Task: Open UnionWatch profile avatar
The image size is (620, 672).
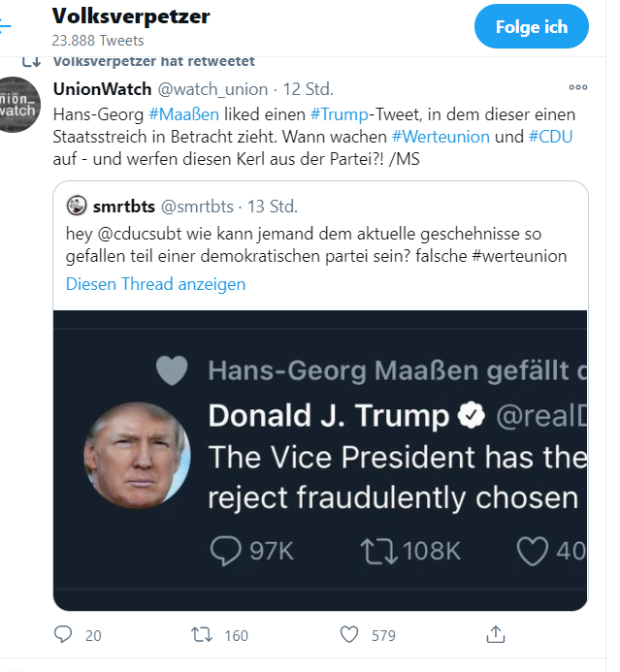Action: coord(18,105)
